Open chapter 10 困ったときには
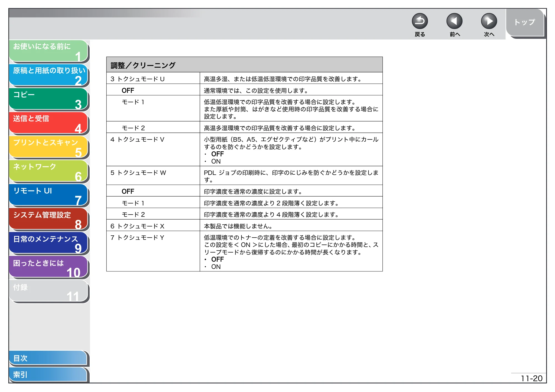This screenshot has height=392, width=555. click(49, 267)
